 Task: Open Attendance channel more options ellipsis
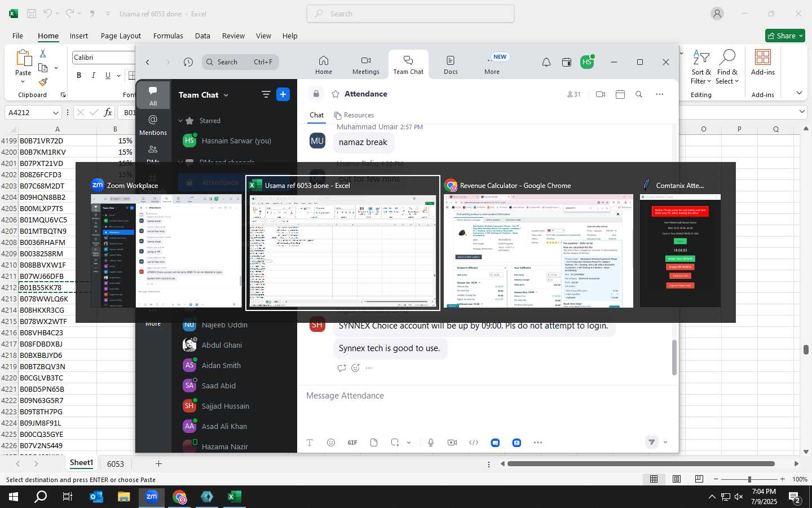point(660,94)
